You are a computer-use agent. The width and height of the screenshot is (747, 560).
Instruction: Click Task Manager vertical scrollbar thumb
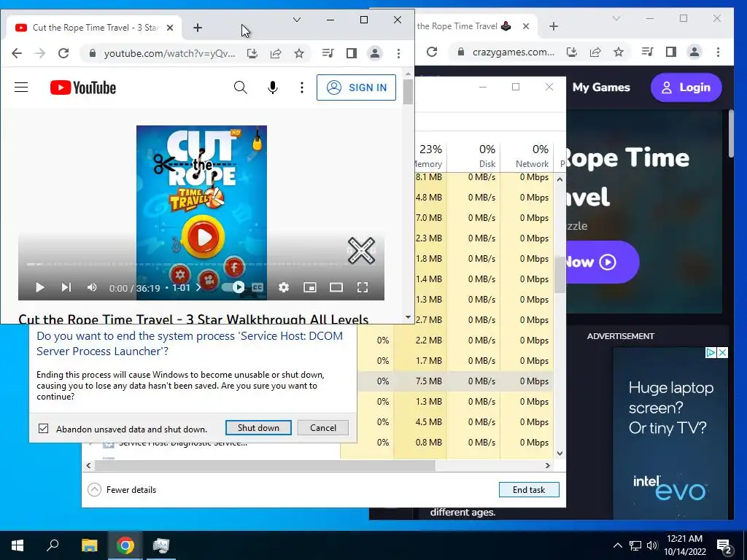pyautogui.click(x=560, y=276)
